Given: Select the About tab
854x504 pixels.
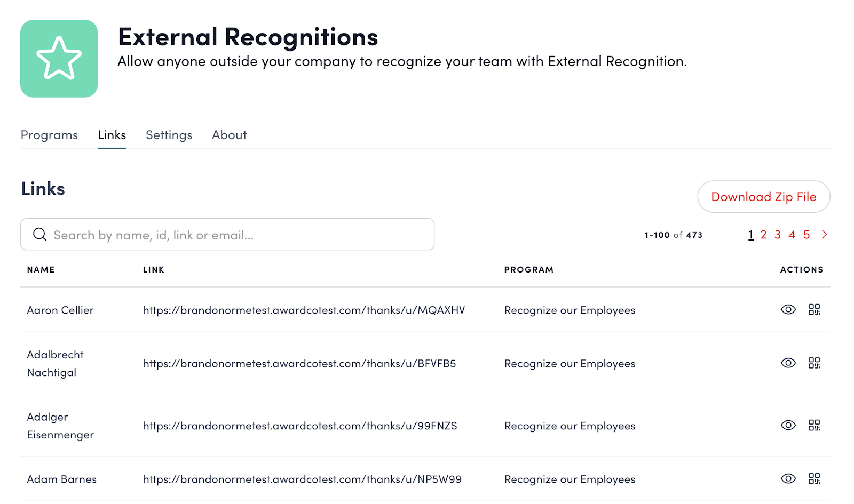Looking at the screenshot, I should click(x=229, y=135).
